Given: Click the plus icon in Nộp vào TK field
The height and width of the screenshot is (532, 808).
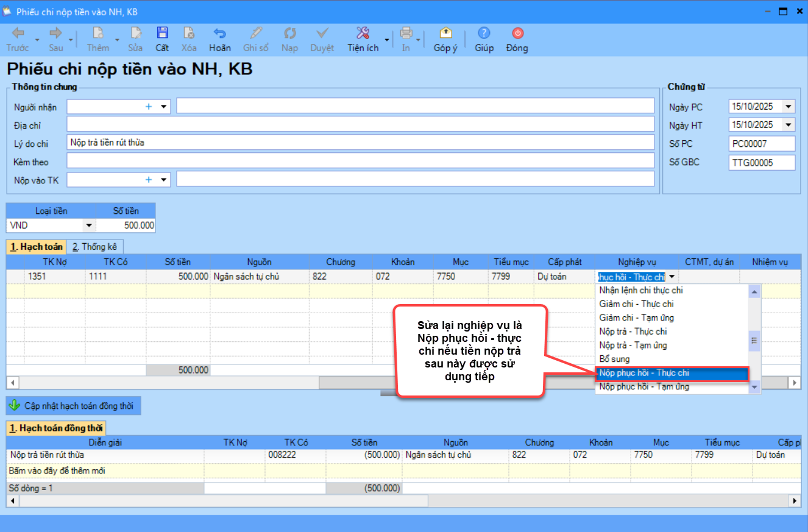Looking at the screenshot, I should (148, 180).
